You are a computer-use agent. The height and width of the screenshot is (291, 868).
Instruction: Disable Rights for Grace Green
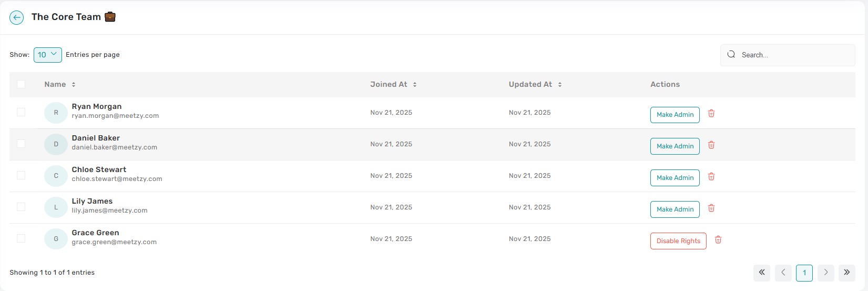[x=678, y=241]
